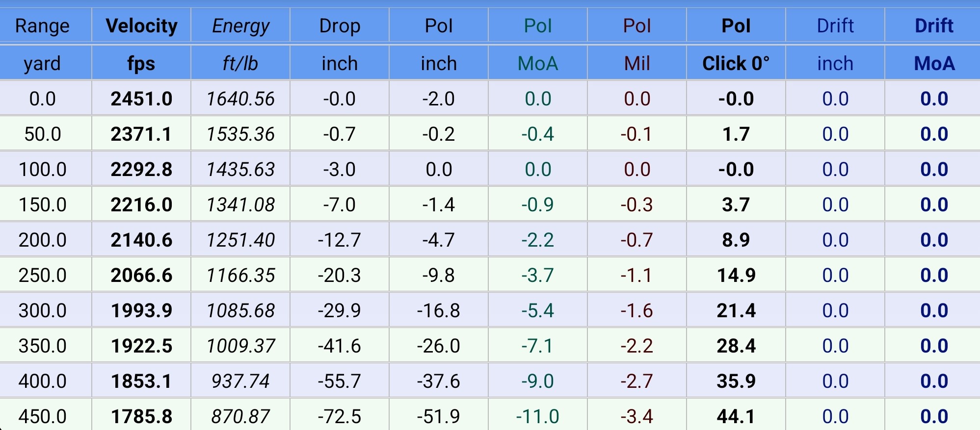Click the "yard" unit header
Screen dimensions: 980x430
click(x=42, y=63)
